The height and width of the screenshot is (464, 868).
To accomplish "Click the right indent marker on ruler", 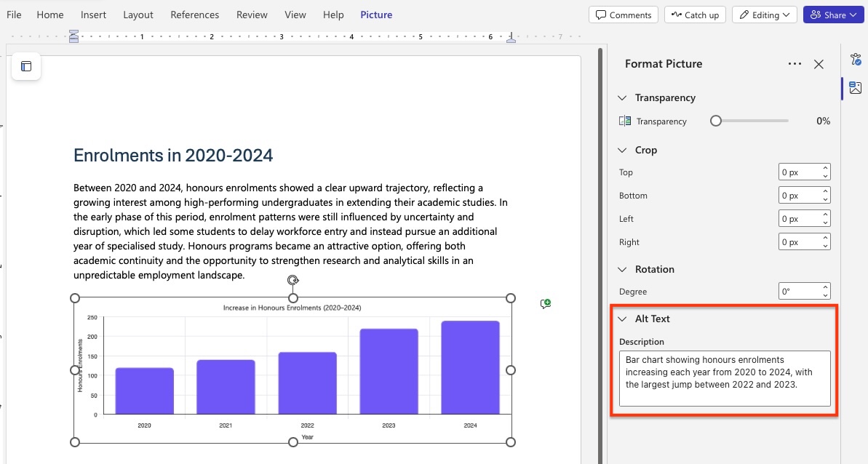I will coord(511,38).
